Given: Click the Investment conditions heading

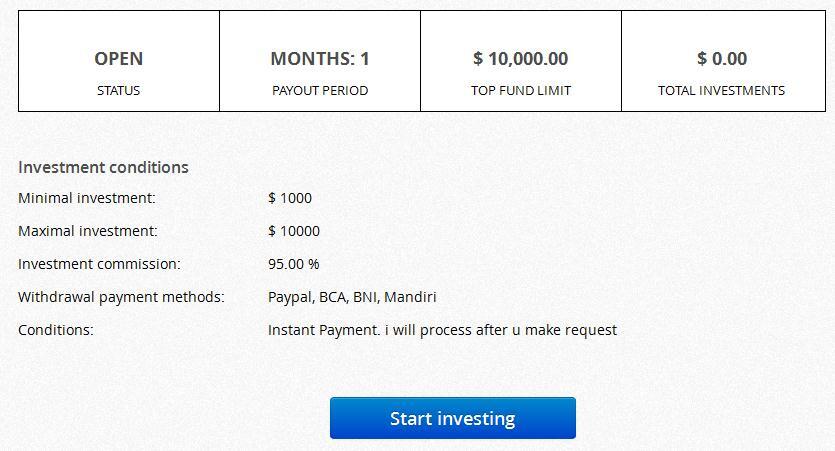Looking at the screenshot, I should [x=103, y=167].
